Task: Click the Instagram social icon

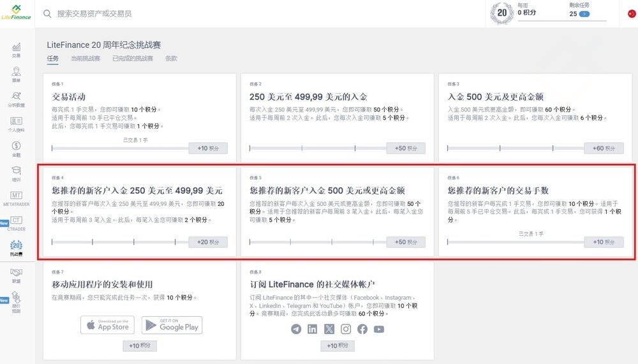Action: point(346,329)
